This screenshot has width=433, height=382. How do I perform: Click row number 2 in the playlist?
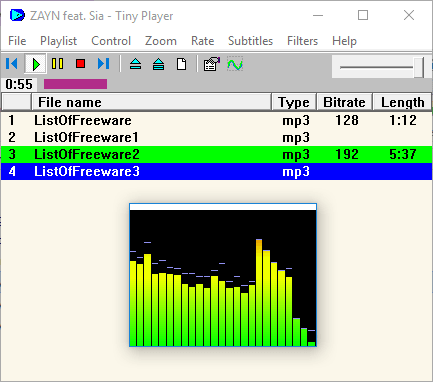click(12, 137)
